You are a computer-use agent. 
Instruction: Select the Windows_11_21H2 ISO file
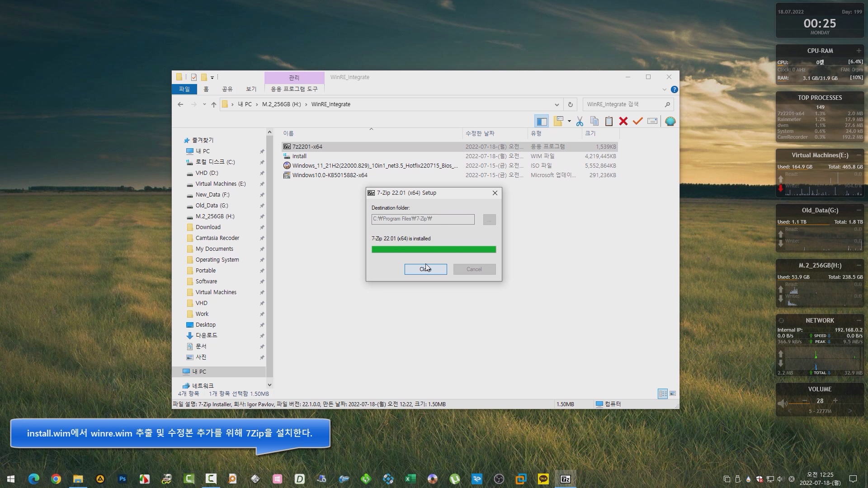click(449, 166)
